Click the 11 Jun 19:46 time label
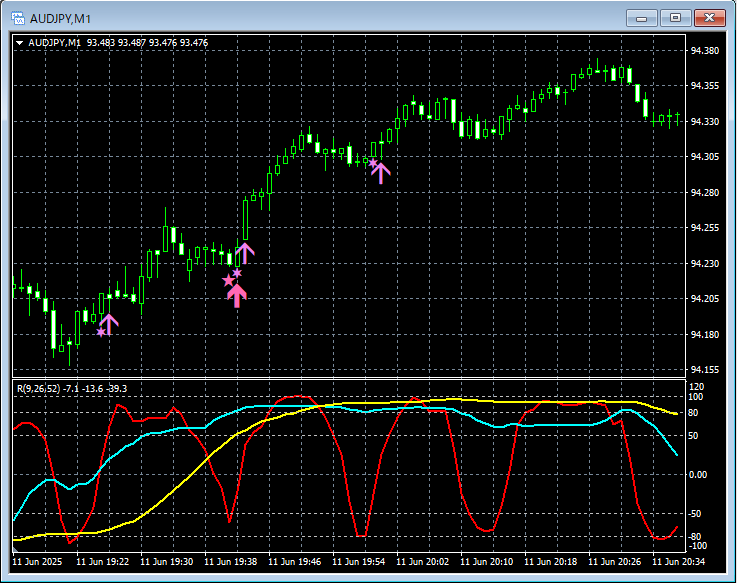 click(295, 562)
